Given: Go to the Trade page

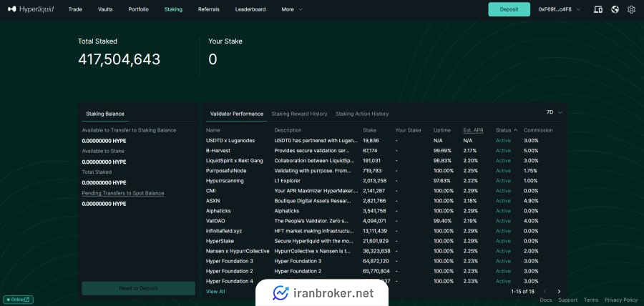Looking at the screenshot, I should coord(75,9).
